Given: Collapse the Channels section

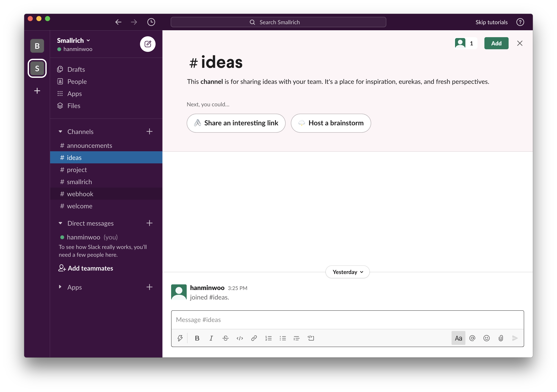Looking at the screenshot, I should (60, 132).
